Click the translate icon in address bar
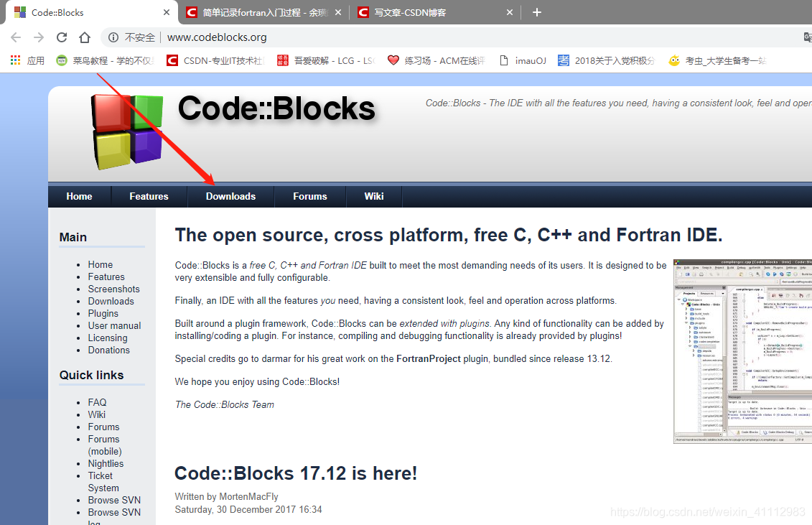This screenshot has width=812, height=525. pyautogui.click(x=808, y=37)
